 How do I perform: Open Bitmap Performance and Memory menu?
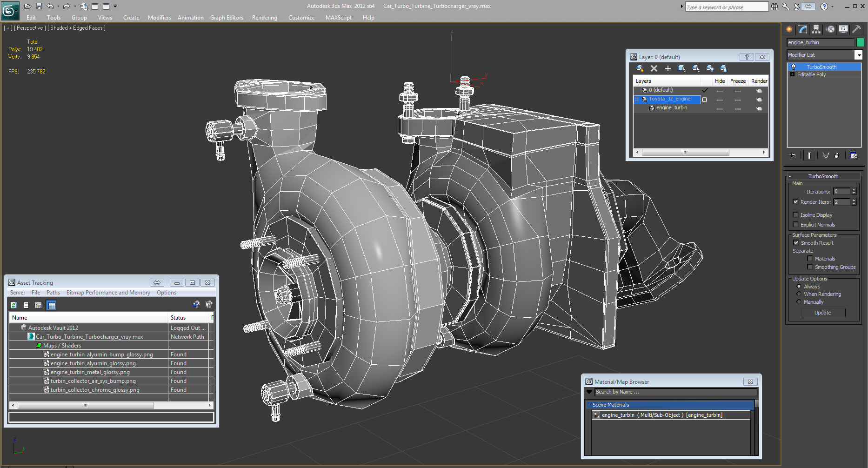point(108,293)
